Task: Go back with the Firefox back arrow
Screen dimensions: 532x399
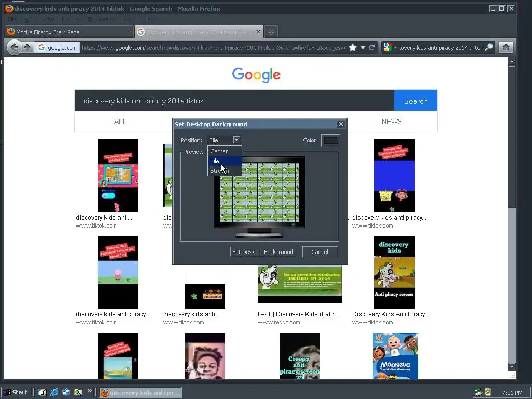Action: coord(14,47)
